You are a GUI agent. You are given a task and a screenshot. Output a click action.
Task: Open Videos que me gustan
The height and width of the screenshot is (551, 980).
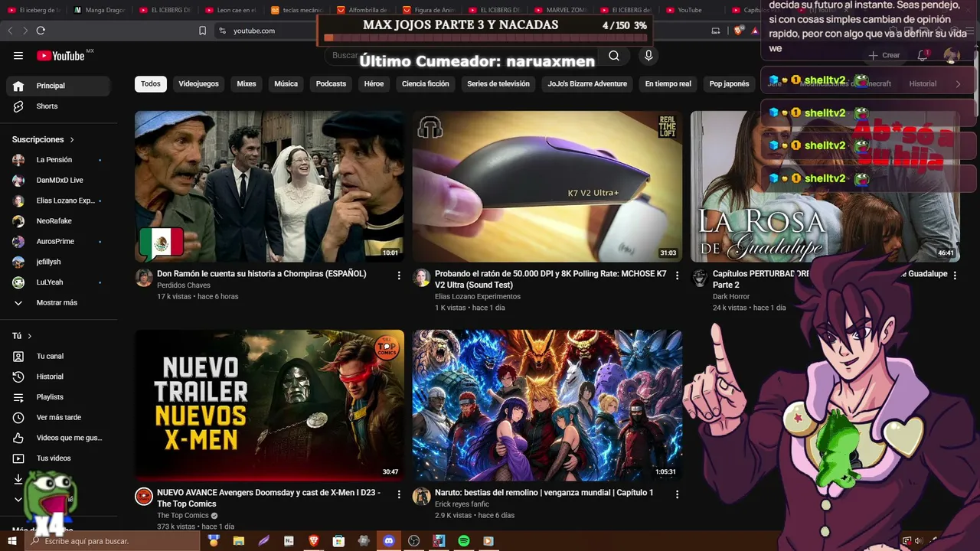tap(60, 438)
